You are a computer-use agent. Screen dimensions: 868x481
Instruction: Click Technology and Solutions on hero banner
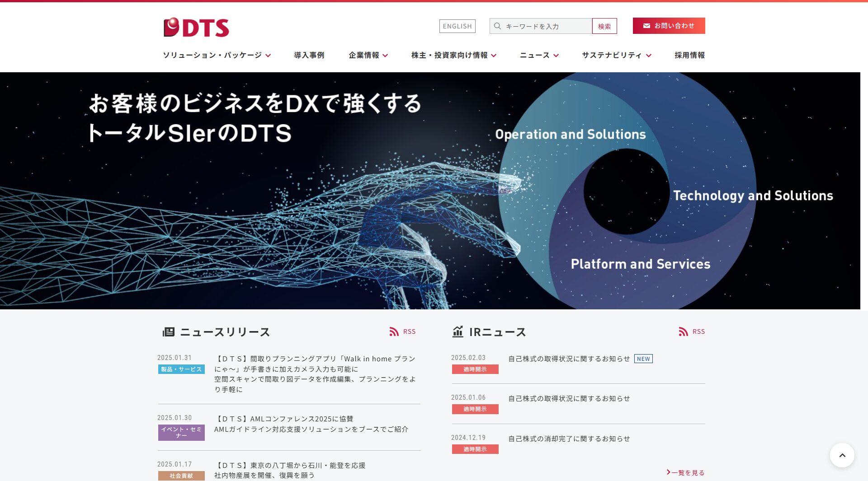(753, 196)
